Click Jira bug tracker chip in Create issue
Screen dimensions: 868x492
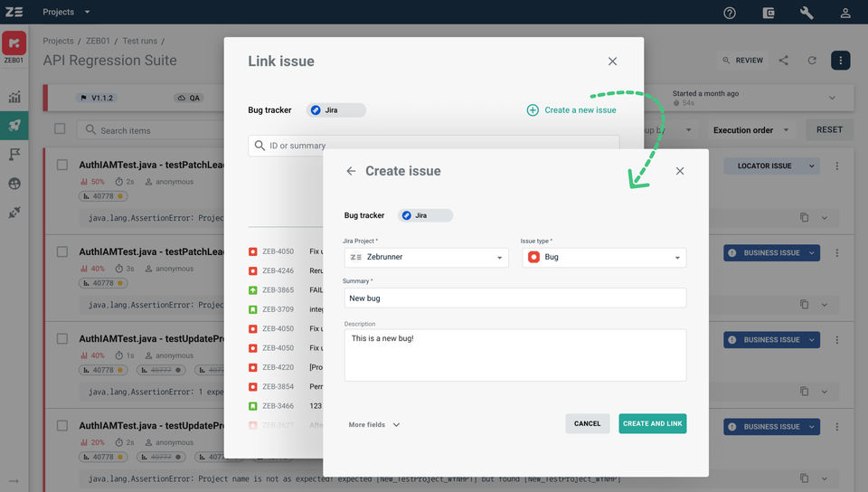pos(425,215)
